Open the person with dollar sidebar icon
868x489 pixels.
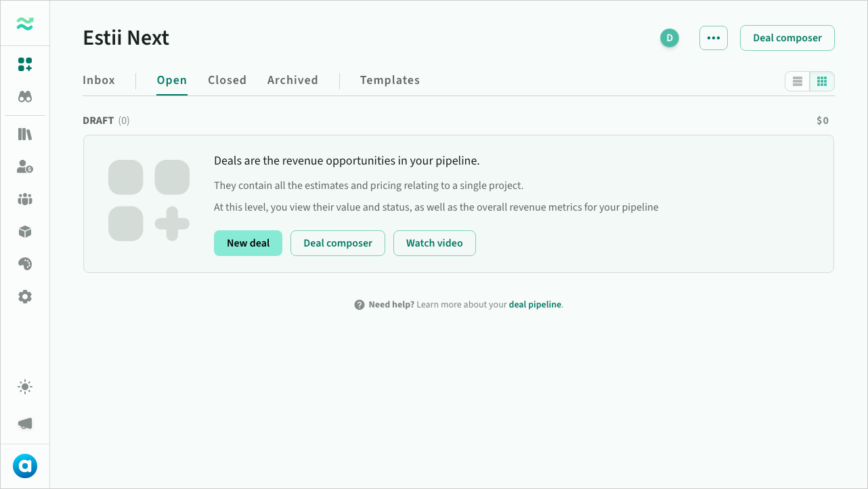pos(25,167)
